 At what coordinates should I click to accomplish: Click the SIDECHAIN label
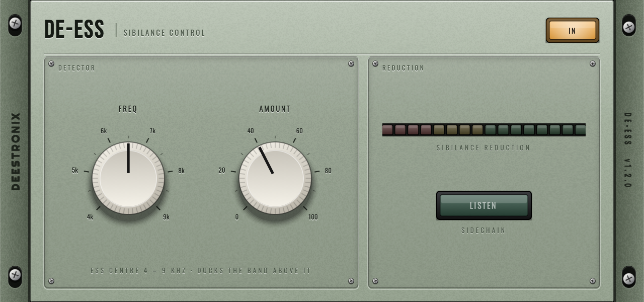click(x=484, y=231)
